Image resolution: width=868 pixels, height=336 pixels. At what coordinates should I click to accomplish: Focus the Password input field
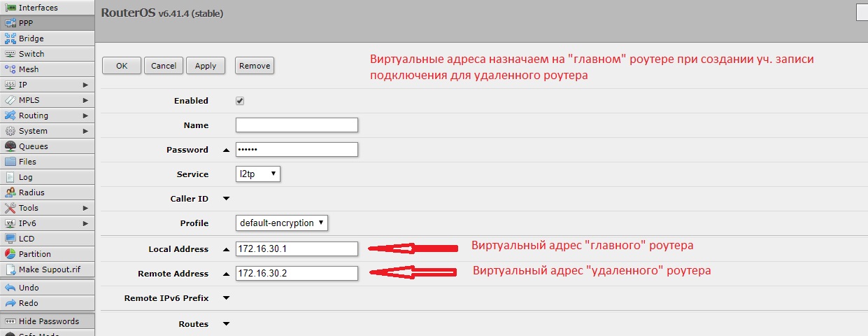click(x=297, y=150)
